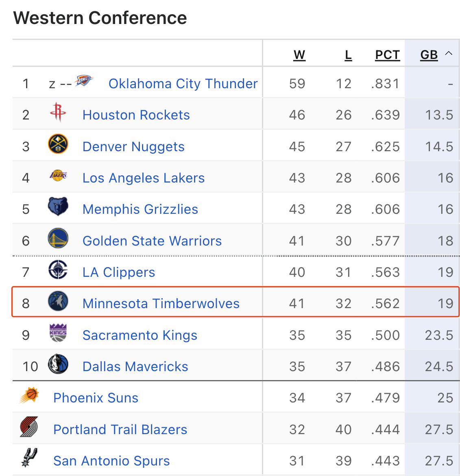The image size is (460, 476).
Task: Sort standings by PCT column header
Action: pyautogui.click(x=387, y=55)
